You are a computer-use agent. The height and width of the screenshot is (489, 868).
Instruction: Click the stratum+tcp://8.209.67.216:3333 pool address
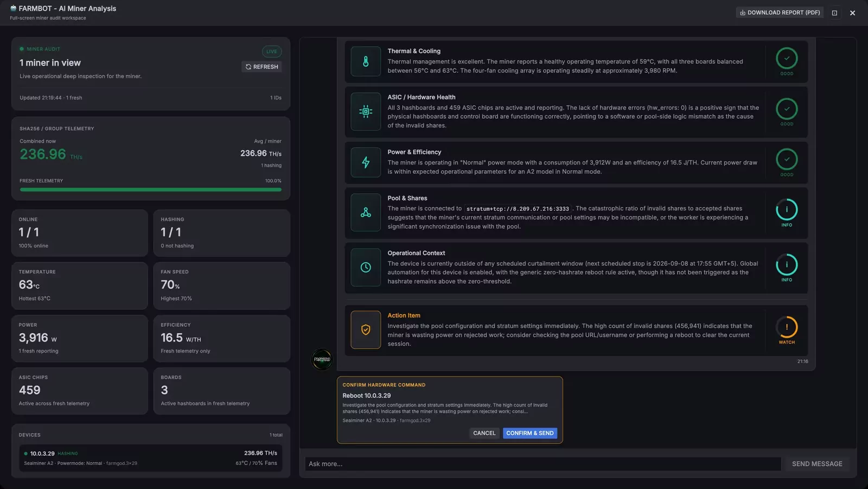pos(518,208)
